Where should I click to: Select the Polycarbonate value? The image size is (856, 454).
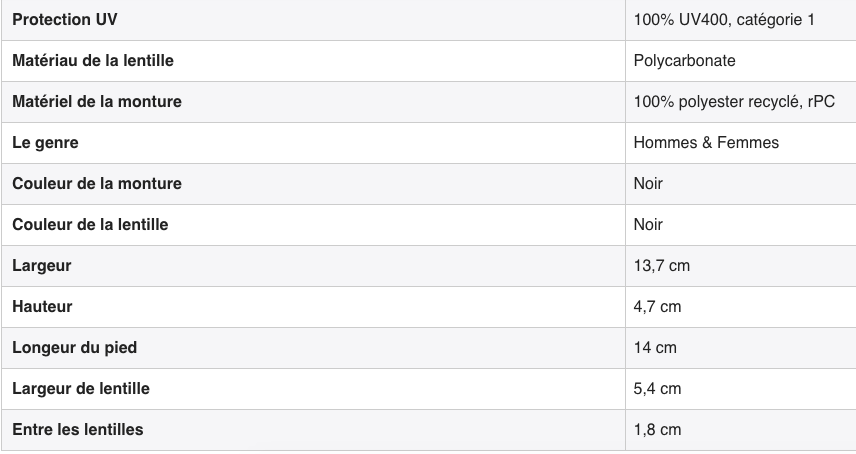684,61
